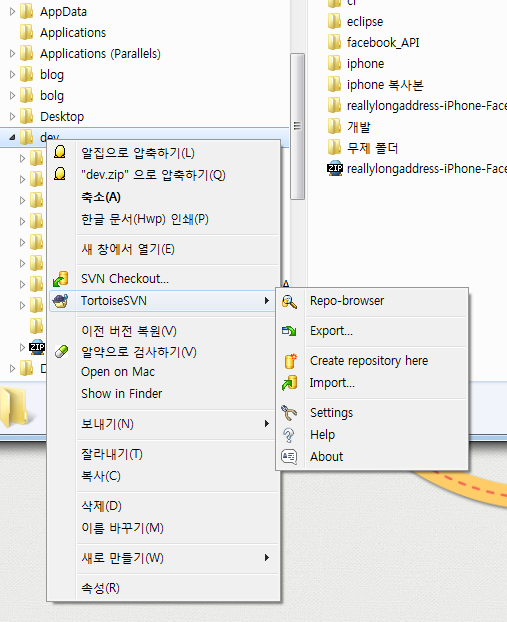This screenshot has height=622, width=507.
Task: Click the Repo-browser magnifier icon
Action: [289, 301]
